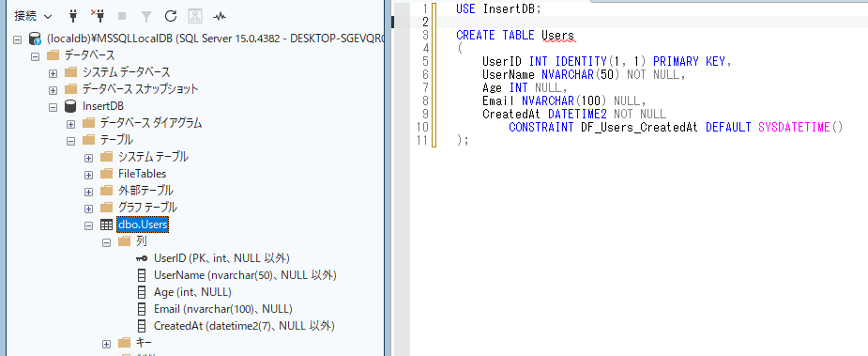Screen dimensions: 868x356
Task: Open the 接続 dropdown in Object Explorer
Action: (33, 17)
